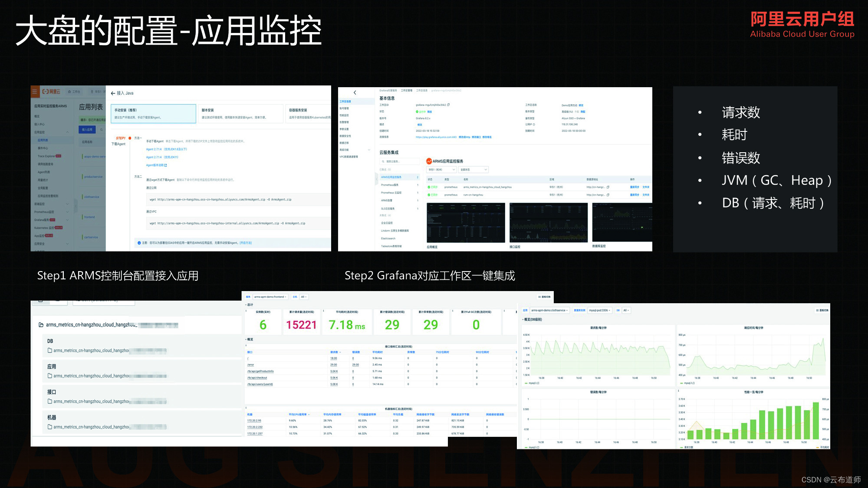Open the 华东1（杭州） region dropdown
This screenshot has height=488, width=868.
[x=442, y=170]
